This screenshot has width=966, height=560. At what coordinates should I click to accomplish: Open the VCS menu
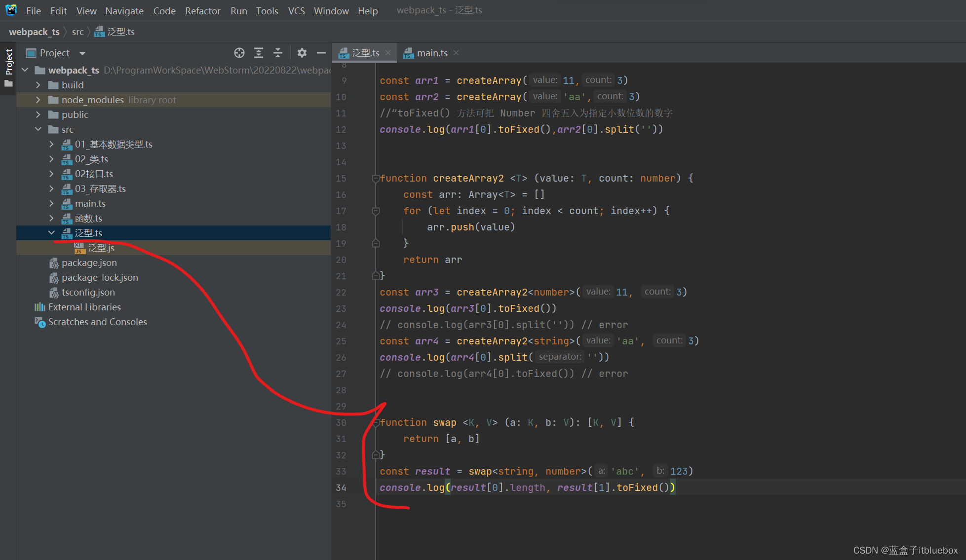click(296, 10)
